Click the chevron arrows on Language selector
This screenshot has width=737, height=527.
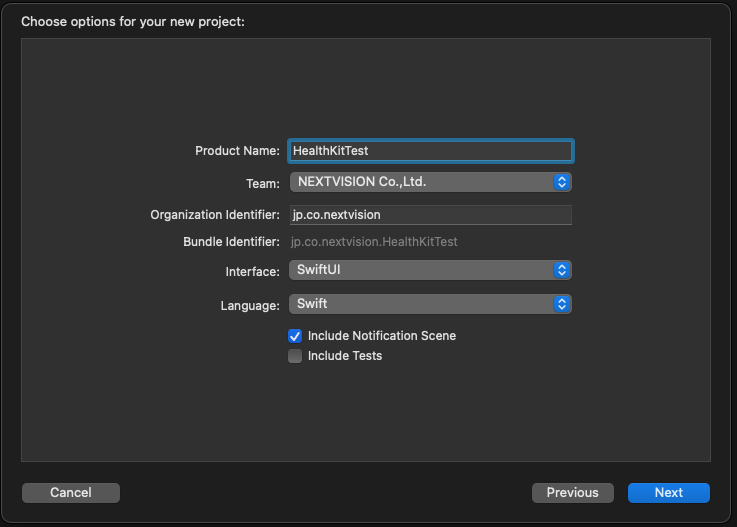pyautogui.click(x=562, y=303)
